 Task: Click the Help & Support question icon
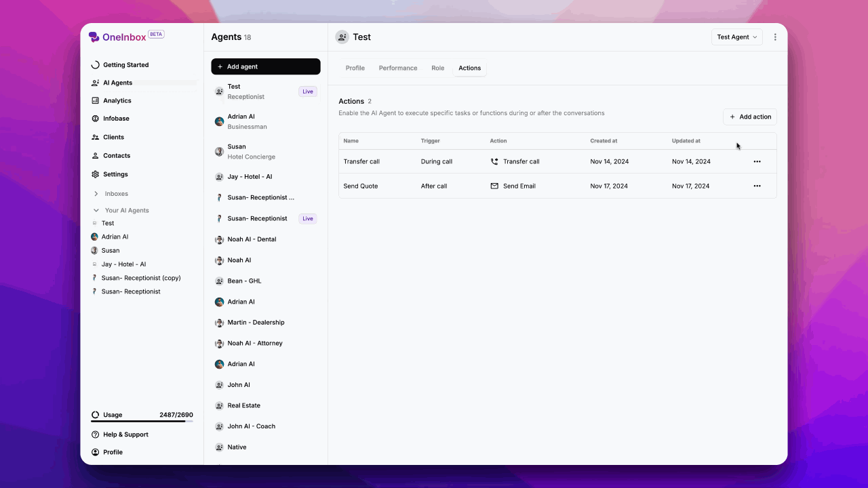[x=95, y=434]
